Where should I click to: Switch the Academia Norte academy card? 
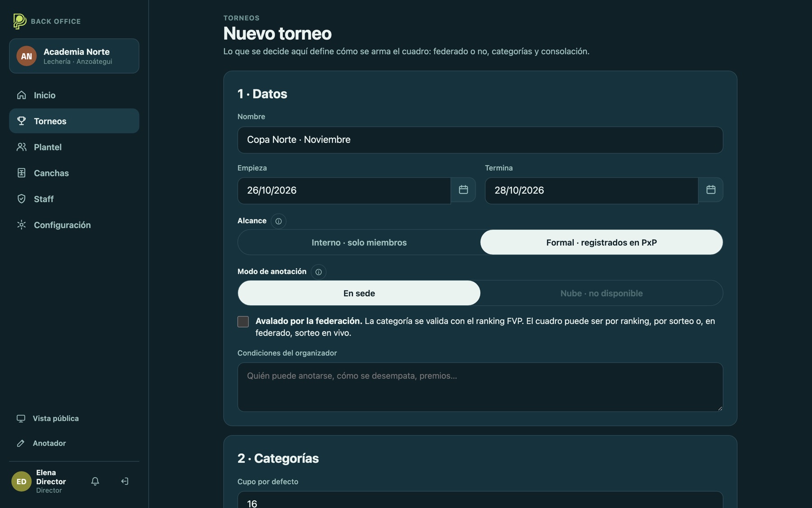coord(74,56)
